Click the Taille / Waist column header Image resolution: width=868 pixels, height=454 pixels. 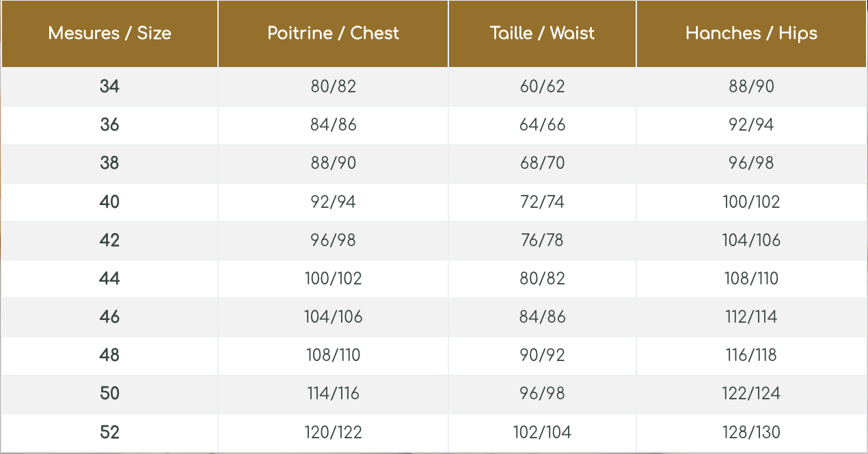point(542,33)
